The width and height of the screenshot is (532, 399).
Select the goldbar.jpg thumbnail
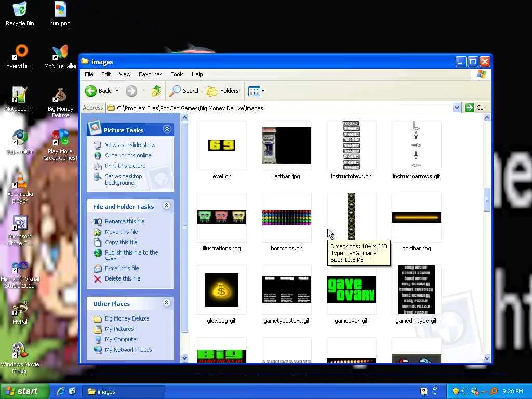[417, 218]
